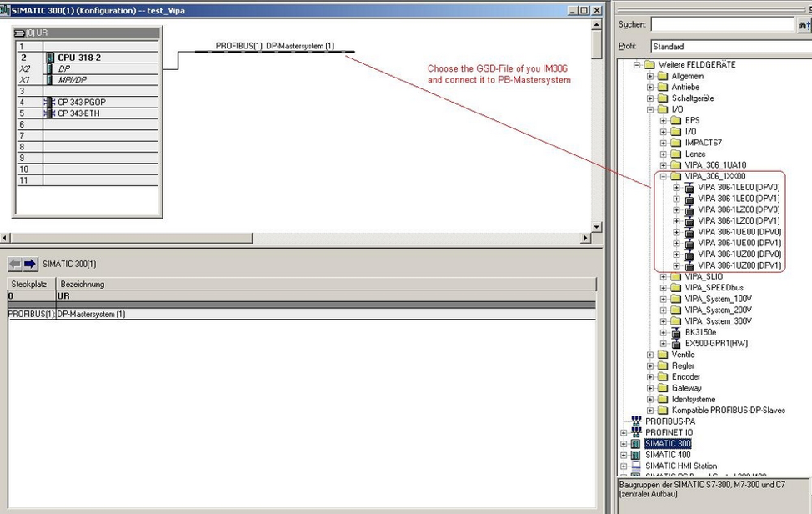Click the SIMATIC HMI Station icon

pyautogui.click(x=636, y=466)
